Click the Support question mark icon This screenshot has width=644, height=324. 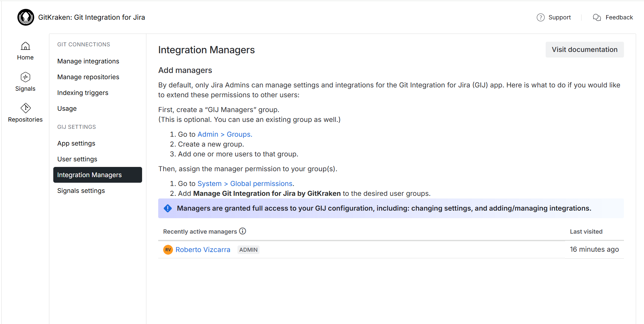pyautogui.click(x=540, y=17)
